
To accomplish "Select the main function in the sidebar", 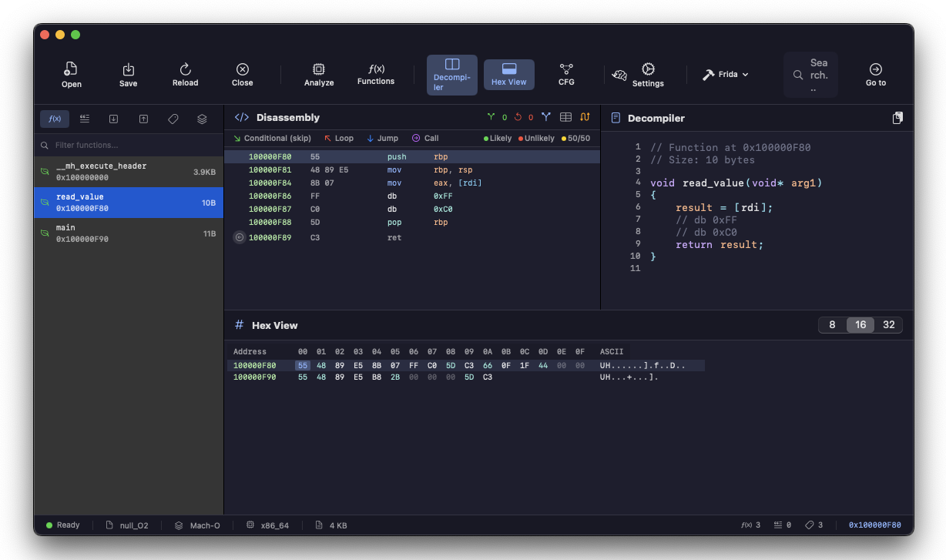I will 128,233.
